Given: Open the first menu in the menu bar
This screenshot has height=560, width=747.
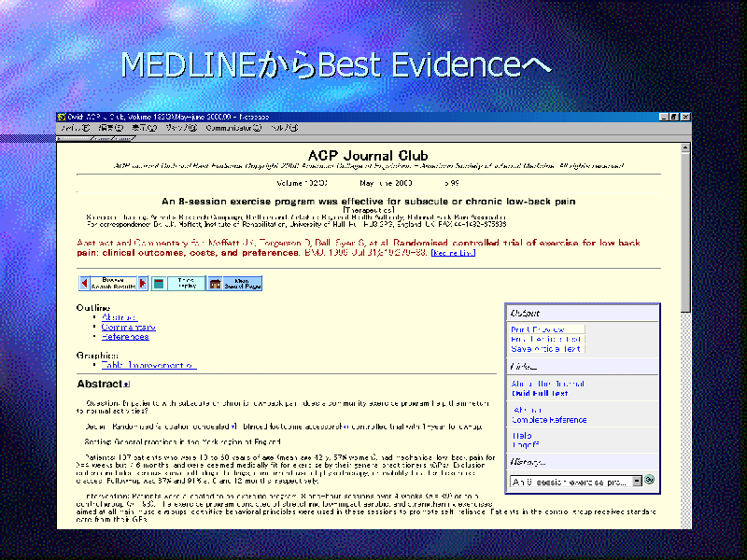Looking at the screenshot, I should click(75, 128).
